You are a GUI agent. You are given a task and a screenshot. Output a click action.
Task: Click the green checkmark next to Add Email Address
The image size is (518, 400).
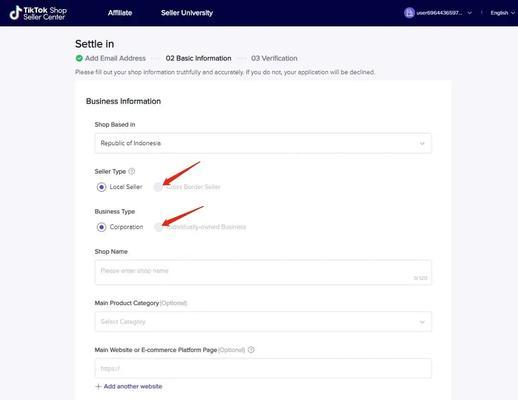pyautogui.click(x=79, y=58)
